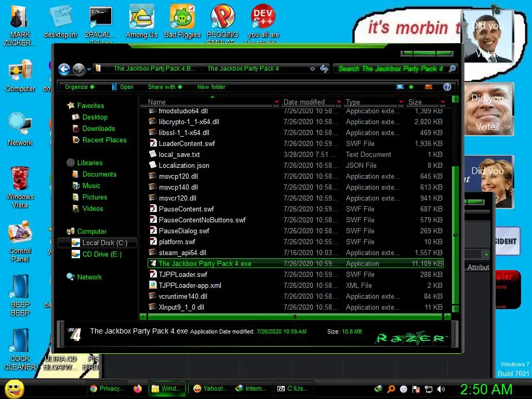Switch to the Yahoo! taskbar button
532x399 pixels.
(210, 389)
